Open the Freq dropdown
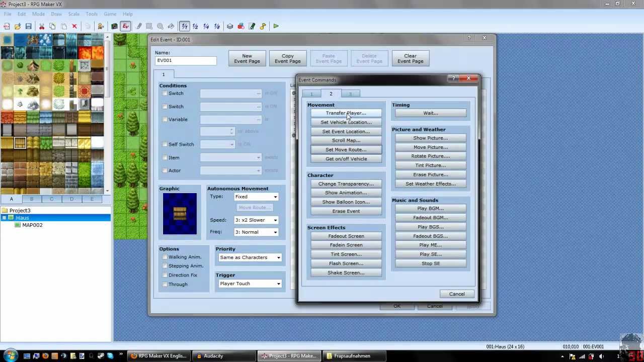 pos(256,232)
